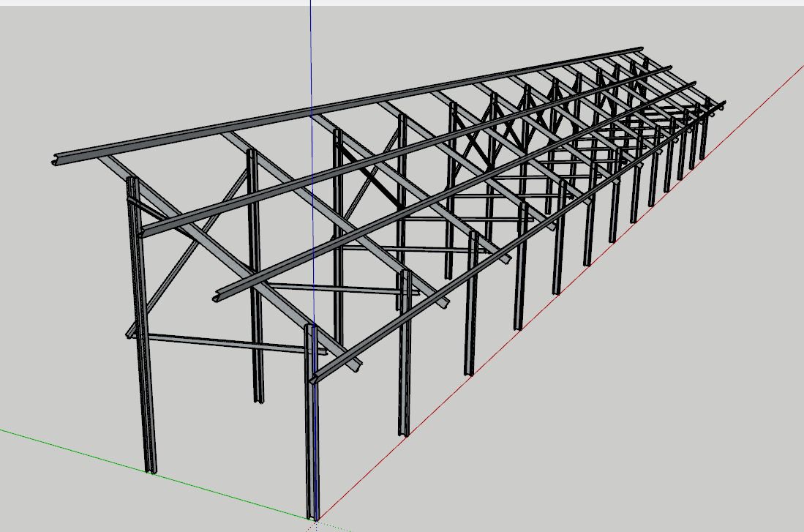
Task: Click the axis origin point at the bottom
Action: (314, 520)
